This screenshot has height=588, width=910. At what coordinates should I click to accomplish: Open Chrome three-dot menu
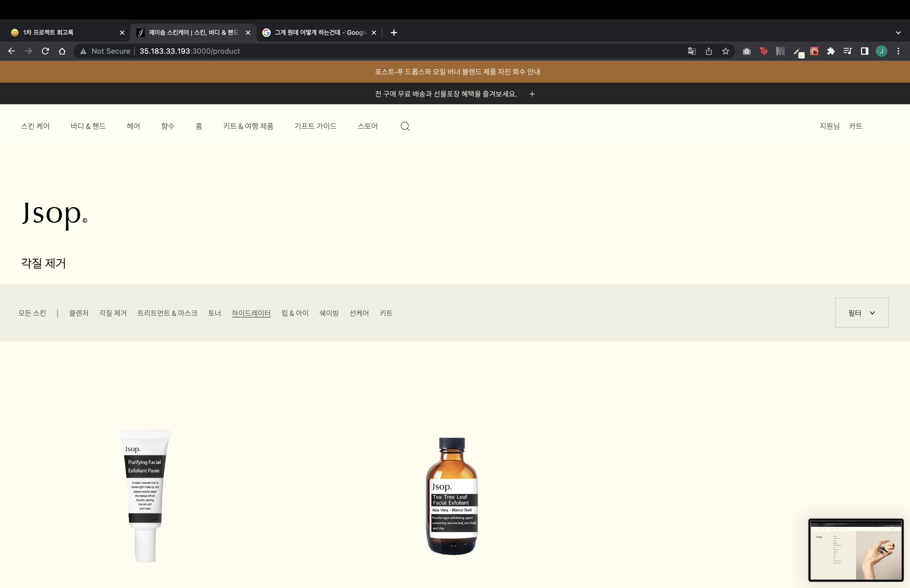898,51
